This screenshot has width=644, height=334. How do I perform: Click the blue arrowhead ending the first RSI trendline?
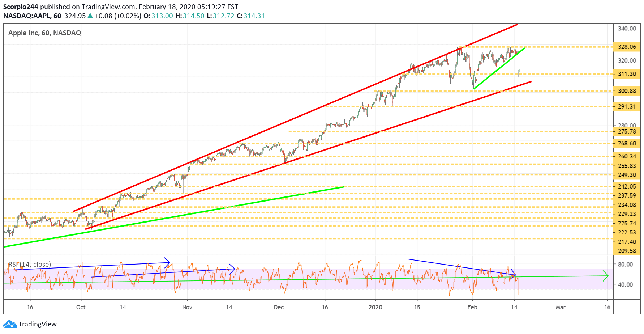[167, 263]
